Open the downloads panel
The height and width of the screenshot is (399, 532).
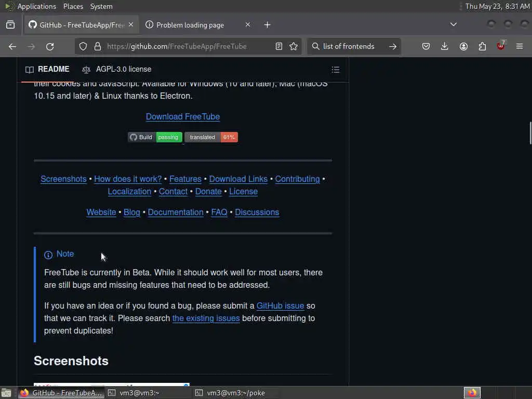(x=445, y=46)
